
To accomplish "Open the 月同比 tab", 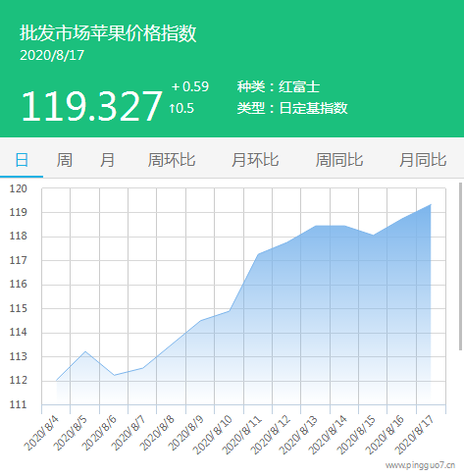I will [x=423, y=160].
